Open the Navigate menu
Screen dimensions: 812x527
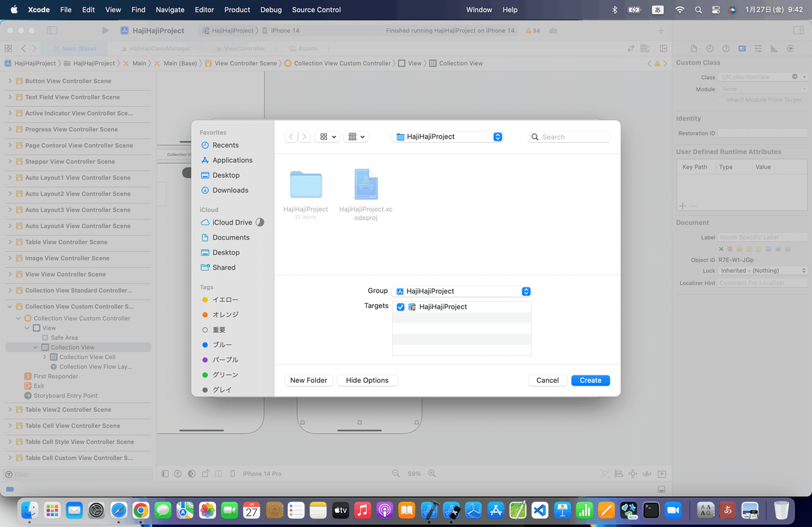click(x=170, y=9)
